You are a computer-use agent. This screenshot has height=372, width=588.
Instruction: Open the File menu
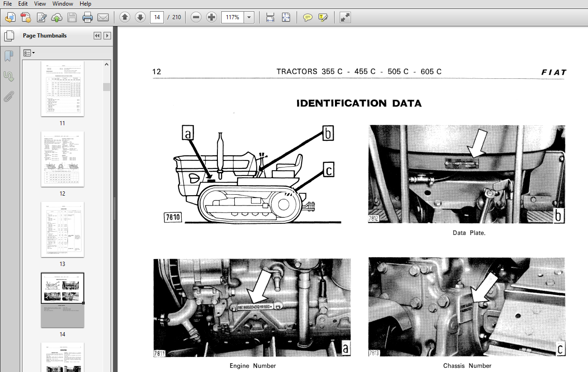8,4
